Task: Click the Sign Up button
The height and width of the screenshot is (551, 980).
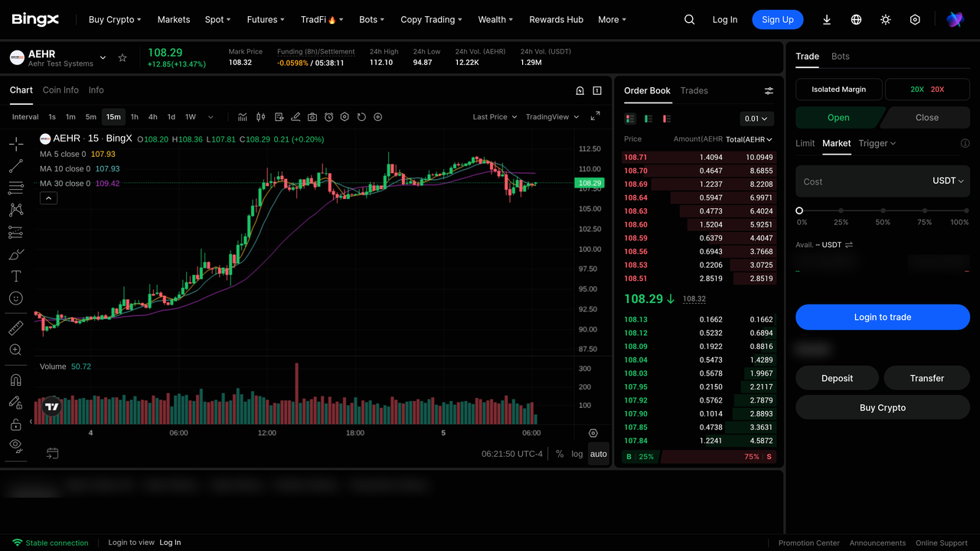Action: (778, 20)
